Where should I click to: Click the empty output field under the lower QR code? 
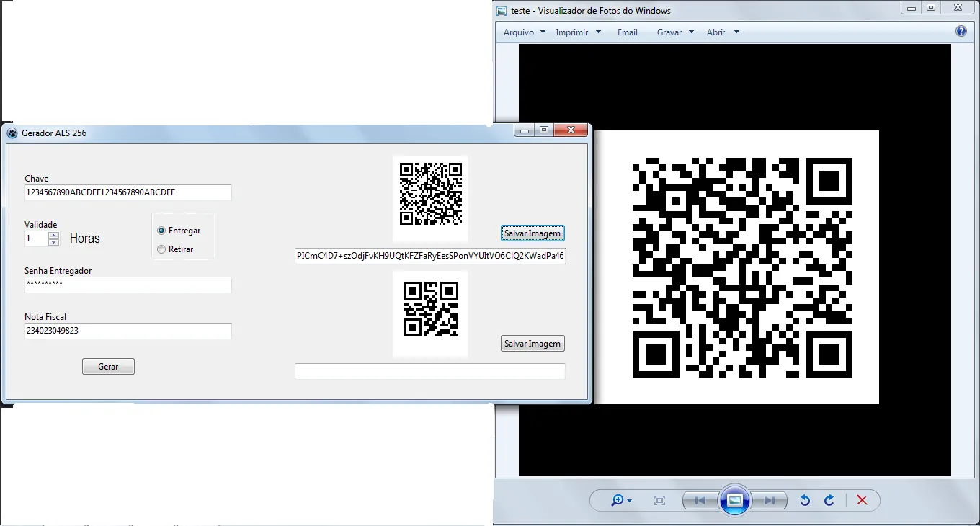pyautogui.click(x=430, y=371)
